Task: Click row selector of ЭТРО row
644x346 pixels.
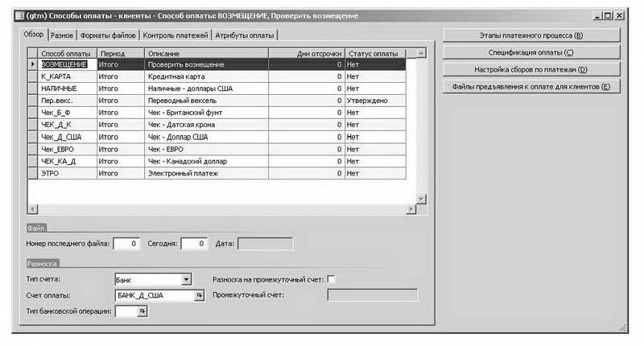Action: tap(33, 173)
